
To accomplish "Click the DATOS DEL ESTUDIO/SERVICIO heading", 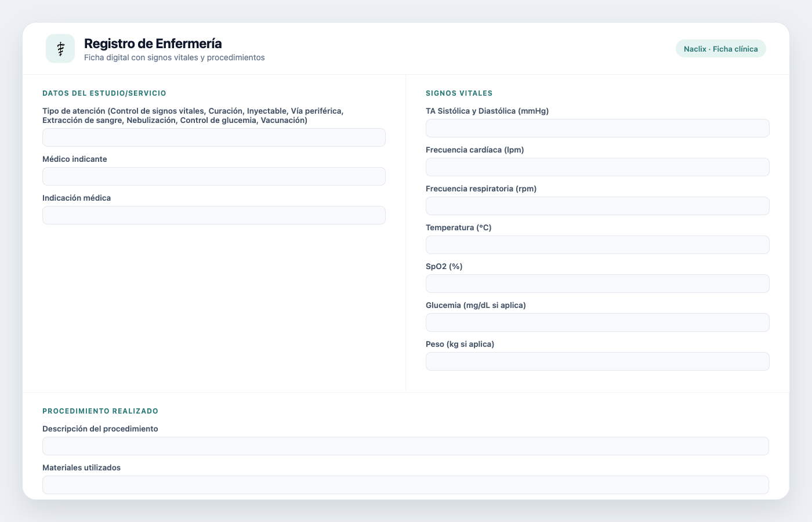I will [x=104, y=93].
